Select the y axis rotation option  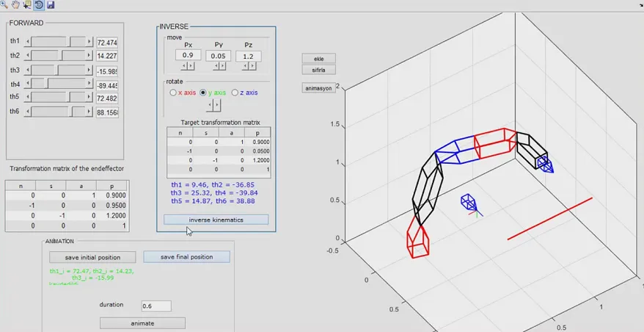[x=213, y=93]
